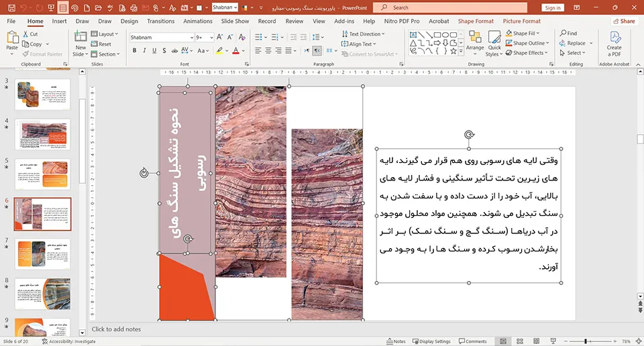Click Create a PDF in Adobe Acrobat group
Image resolution: width=644 pixels, height=346 pixels.
[x=614, y=44]
